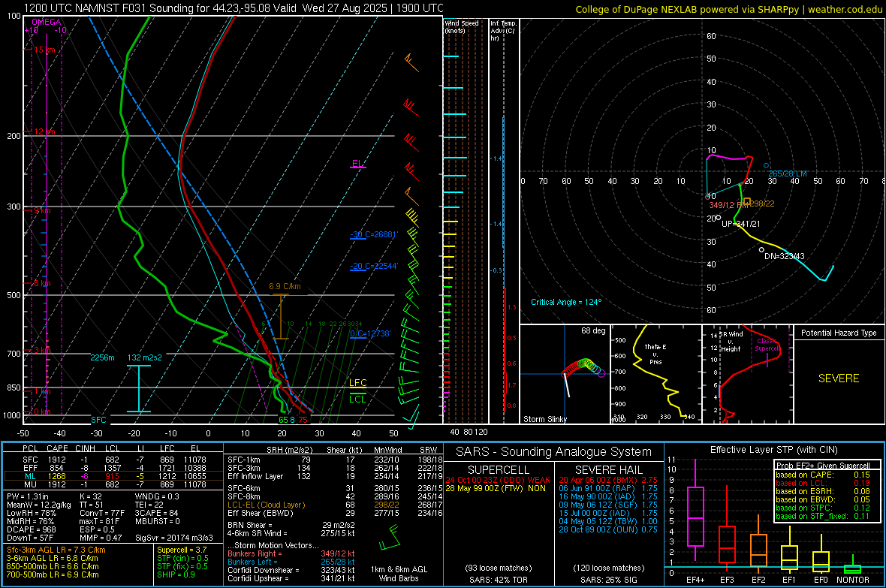The width and height of the screenshot is (886, 588).
Task: Click the 'Theta-E v. Pres' panel label
Action: (655, 354)
